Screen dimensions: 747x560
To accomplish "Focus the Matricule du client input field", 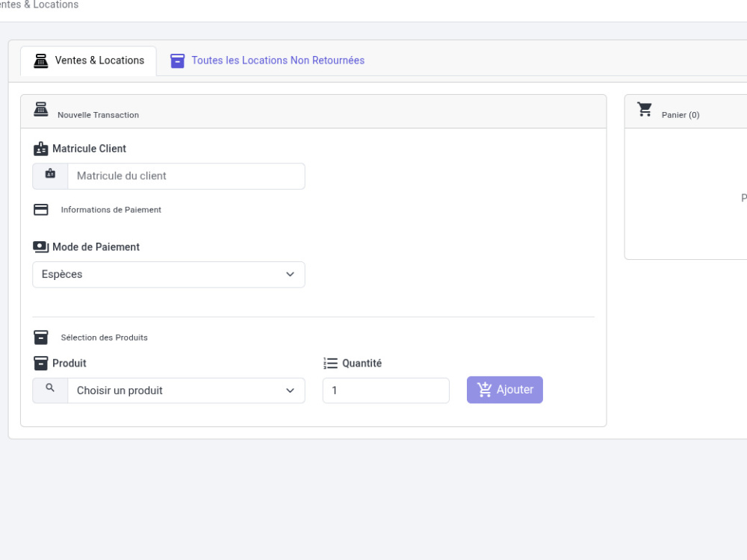I will (186, 176).
